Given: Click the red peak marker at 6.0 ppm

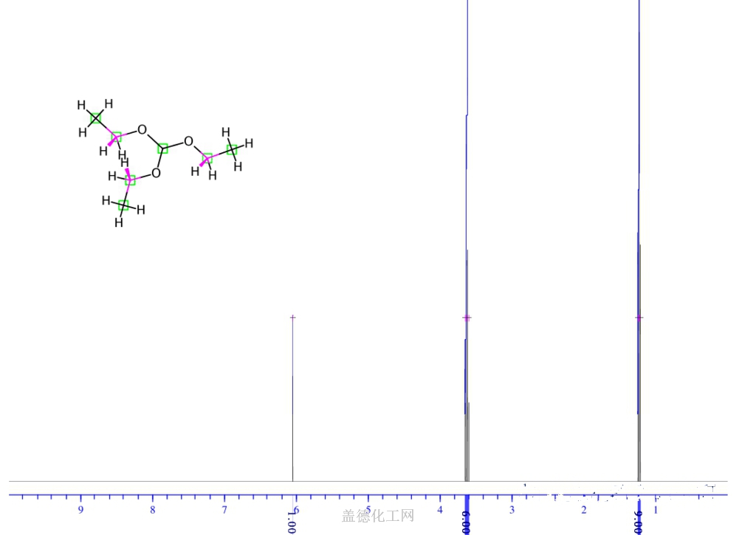Looking at the screenshot, I should click(292, 316).
